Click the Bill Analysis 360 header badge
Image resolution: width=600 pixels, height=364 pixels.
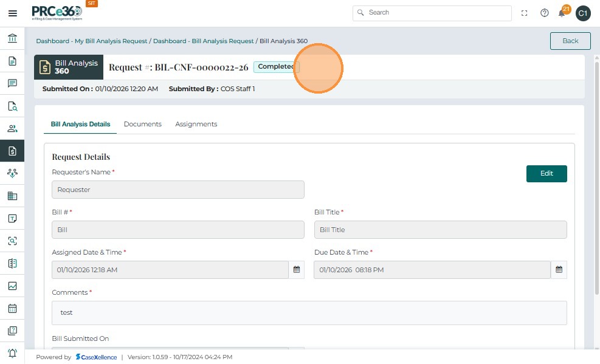point(69,67)
